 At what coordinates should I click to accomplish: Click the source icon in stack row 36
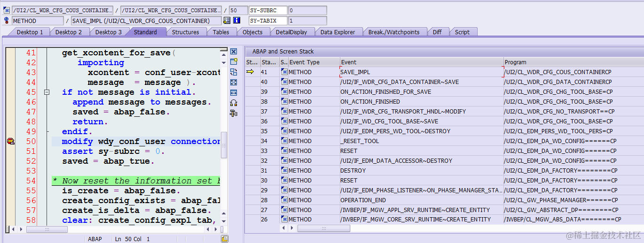click(284, 121)
